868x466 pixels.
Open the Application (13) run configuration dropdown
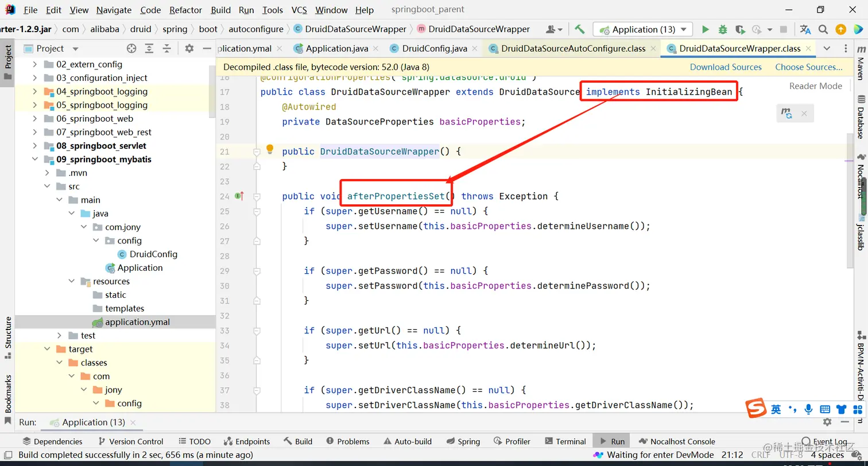point(643,29)
